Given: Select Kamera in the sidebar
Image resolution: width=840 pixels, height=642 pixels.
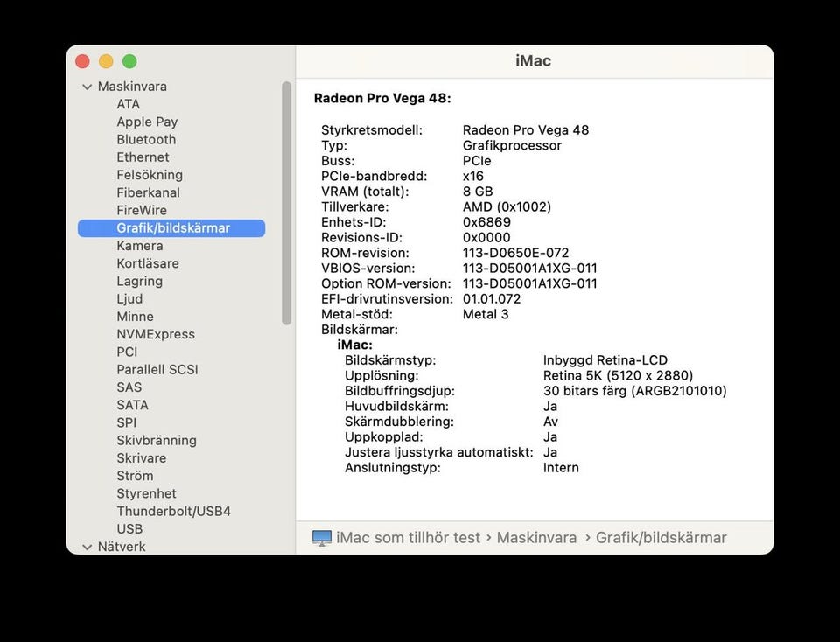Looking at the screenshot, I should [x=140, y=246].
